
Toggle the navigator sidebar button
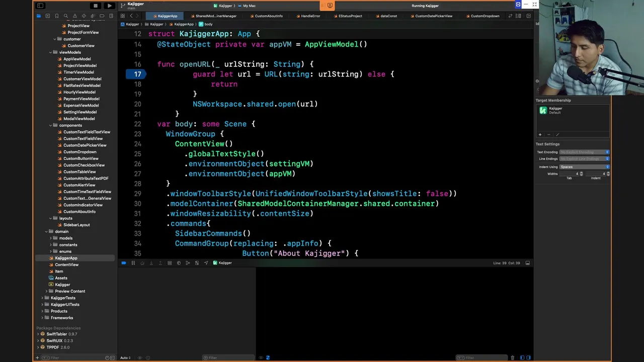click(x=40, y=6)
